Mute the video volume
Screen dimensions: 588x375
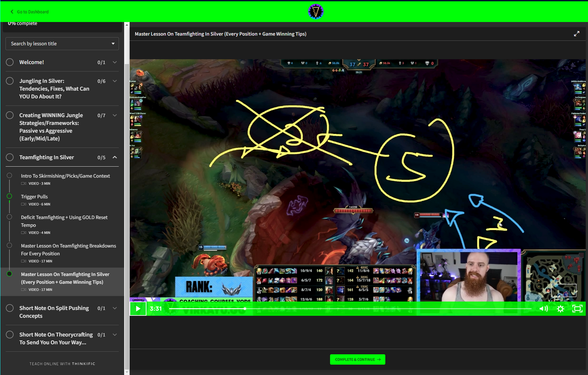(x=543, y=309)
